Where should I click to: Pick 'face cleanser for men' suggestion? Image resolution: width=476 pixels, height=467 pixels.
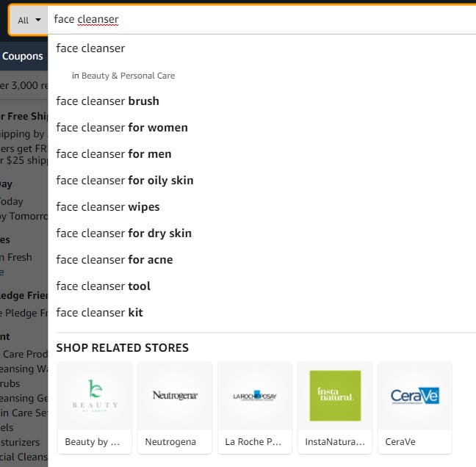tap(114, 154)
